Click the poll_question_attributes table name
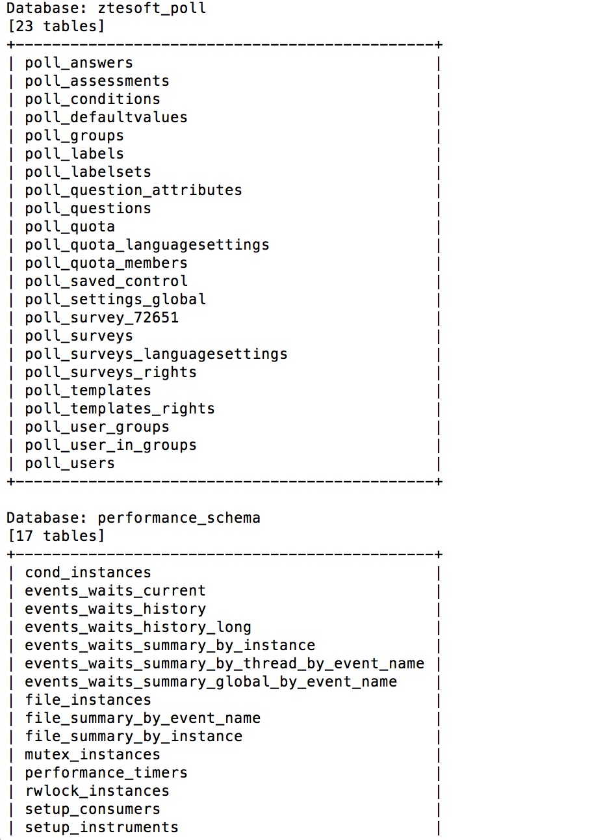The height and width of the screenshot is (840, 616). (133, 190)
